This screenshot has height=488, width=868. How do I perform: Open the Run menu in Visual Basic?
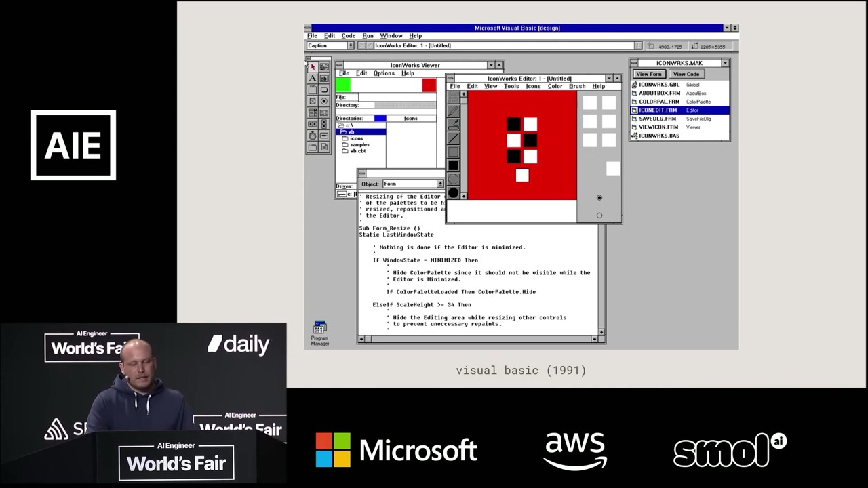click(x=368, y=36)
